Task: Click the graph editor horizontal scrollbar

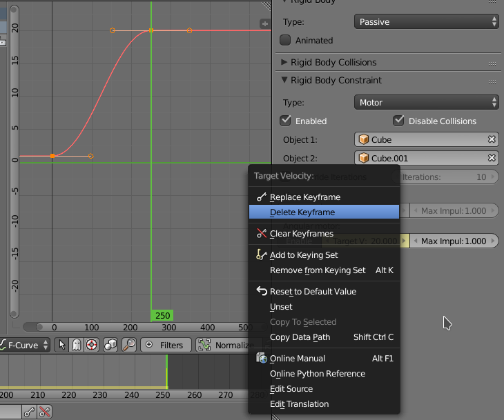Action: [x=145, y=327]
